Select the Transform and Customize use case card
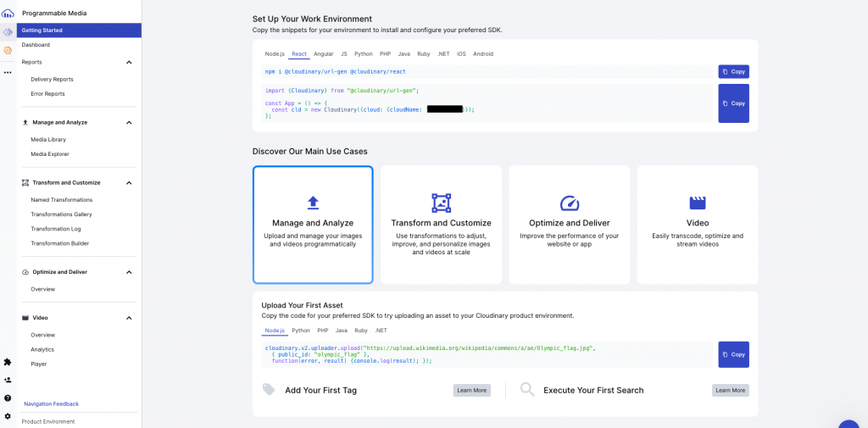Viewport: 868px width, 428px height. click(x=441, y=225)
